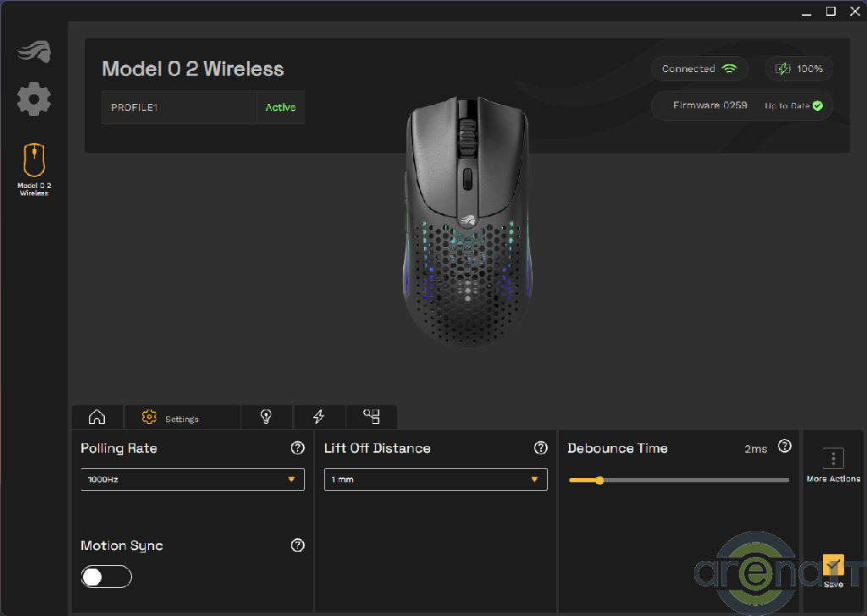Screen dimensions: 867x616
Task: Select the PROFILE1 profile entry
Action: 179,107
